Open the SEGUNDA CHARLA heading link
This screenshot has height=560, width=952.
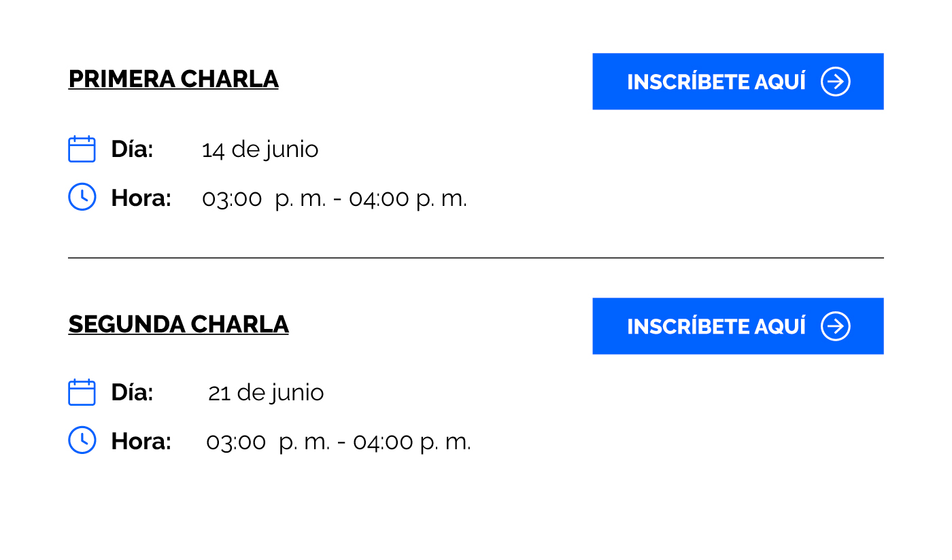pyautogui.click(x=178, y=324)
